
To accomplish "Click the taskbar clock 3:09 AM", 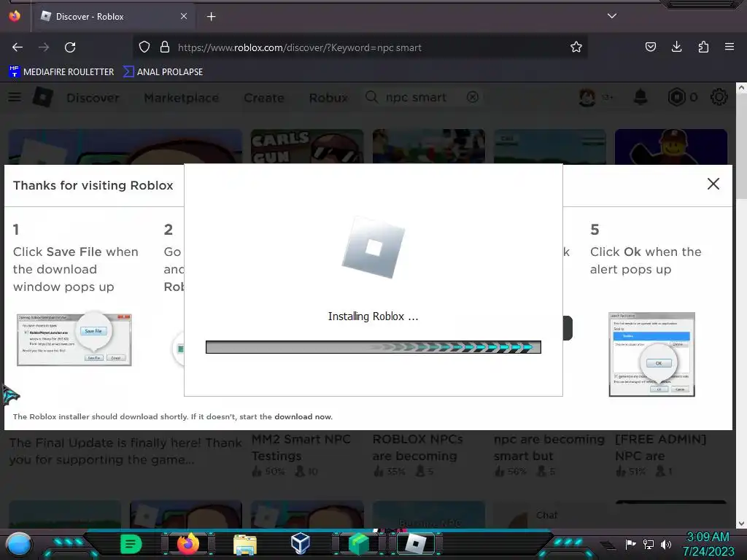I will click(708, 544).
